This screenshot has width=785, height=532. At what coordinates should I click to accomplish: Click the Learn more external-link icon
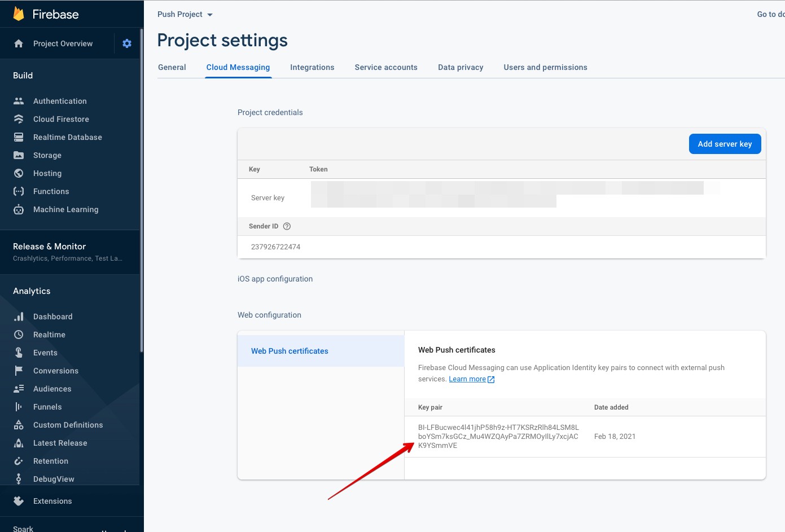click(x=491, y=380)
